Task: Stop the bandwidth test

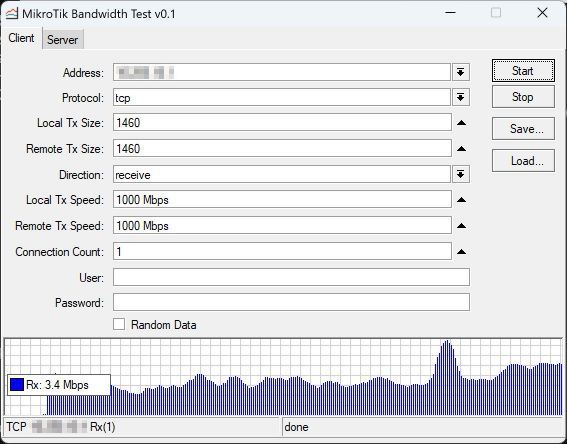Action: 523,97
